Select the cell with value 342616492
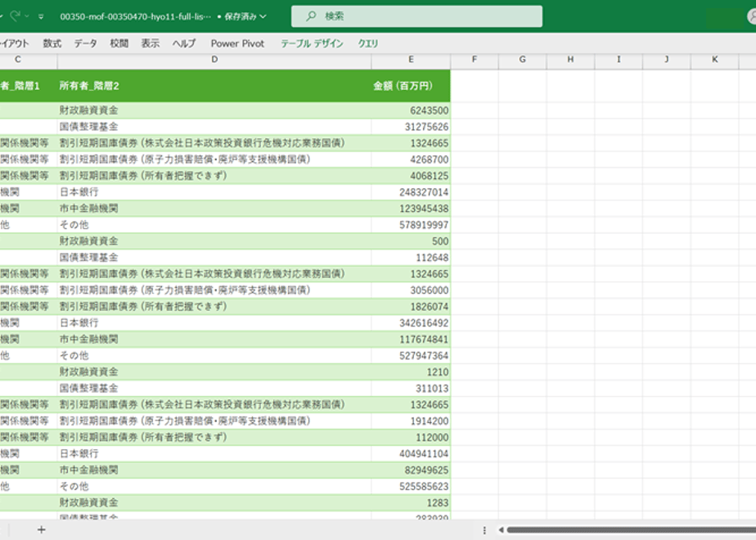The height and width of the screenshot is (540, 756). coord(411,323)
